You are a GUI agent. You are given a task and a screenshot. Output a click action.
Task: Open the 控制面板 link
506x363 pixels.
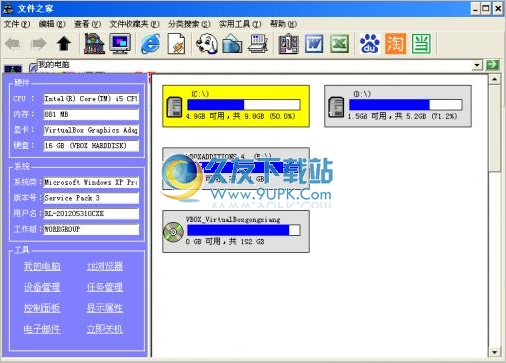(42, 308)
